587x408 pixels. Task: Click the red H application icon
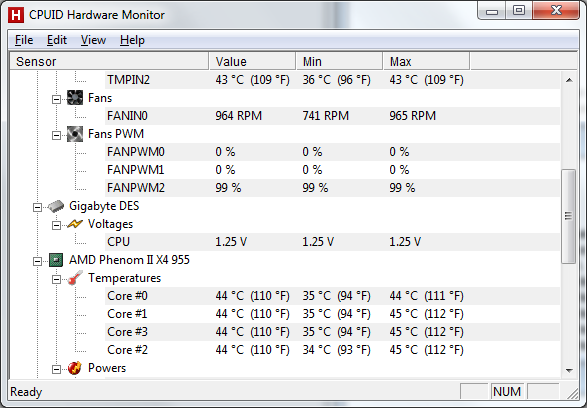[16, 15]
